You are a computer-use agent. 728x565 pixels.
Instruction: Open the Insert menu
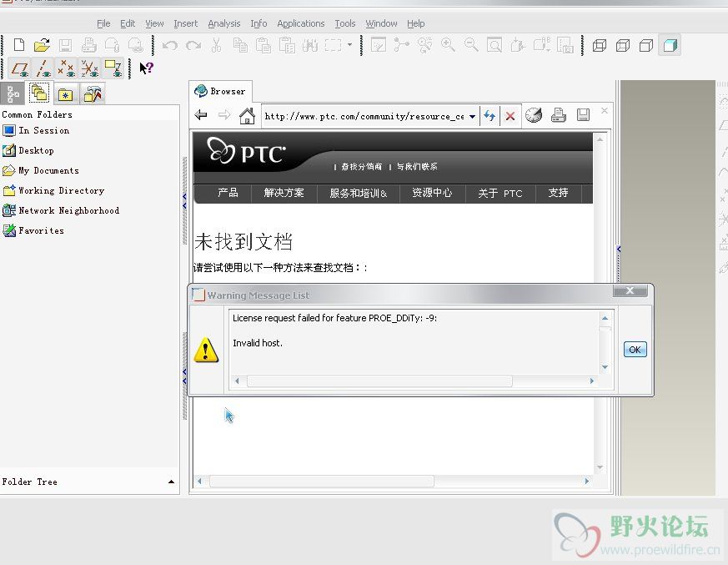186,23
